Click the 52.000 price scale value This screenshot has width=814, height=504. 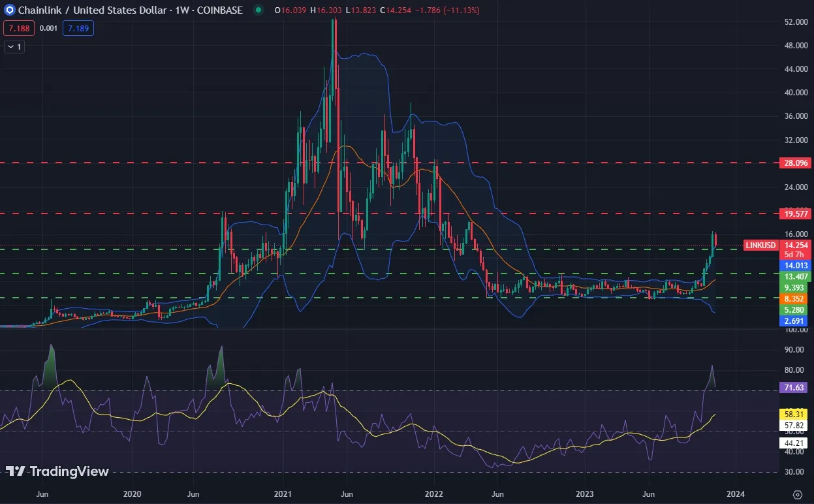(x=796, y=22)
